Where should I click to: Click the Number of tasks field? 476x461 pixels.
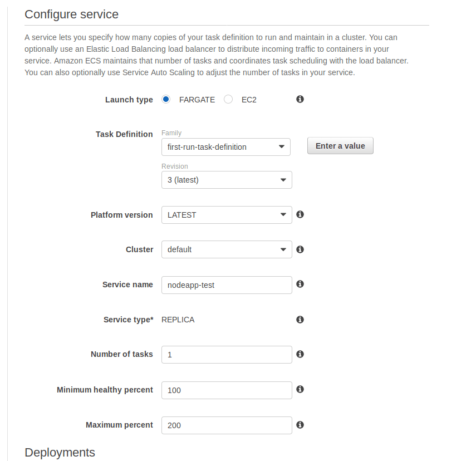227,355
